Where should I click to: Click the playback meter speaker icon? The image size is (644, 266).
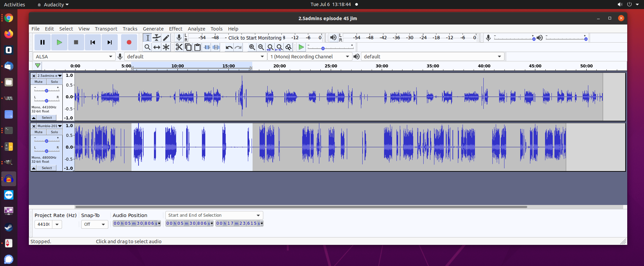point(333,38)
